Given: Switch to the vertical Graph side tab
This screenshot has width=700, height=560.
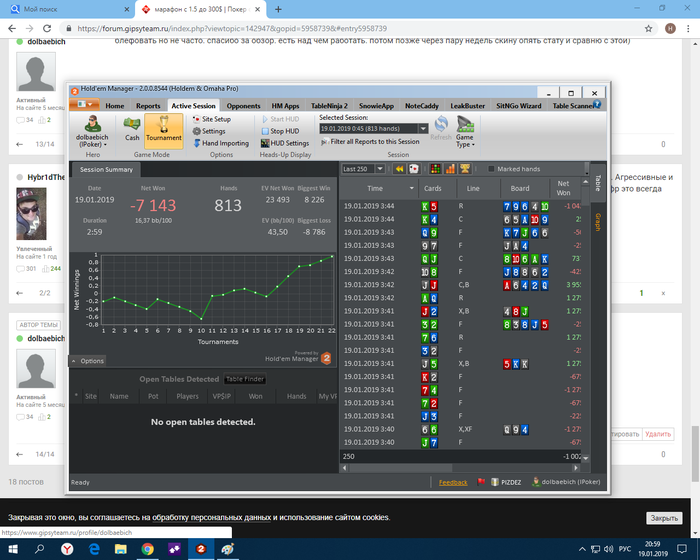Looking at the screenshot, I should coord(598,222).
